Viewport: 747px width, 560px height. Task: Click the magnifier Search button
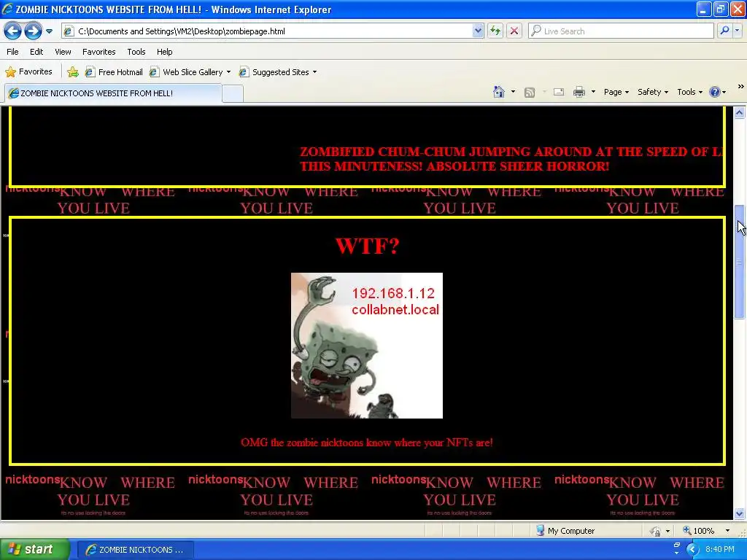coord(724,31)
